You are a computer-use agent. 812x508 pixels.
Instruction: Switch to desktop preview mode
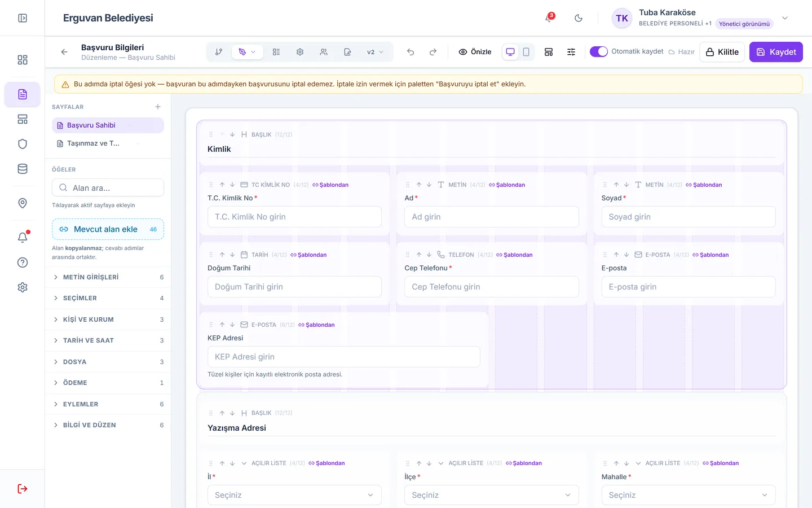click(x=510, y=52)
